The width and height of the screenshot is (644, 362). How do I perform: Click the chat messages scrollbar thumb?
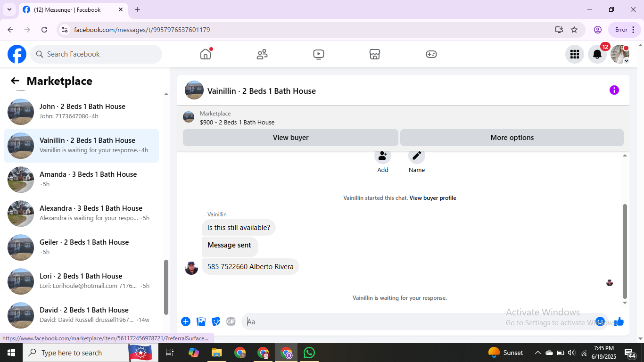pos(625,251)
